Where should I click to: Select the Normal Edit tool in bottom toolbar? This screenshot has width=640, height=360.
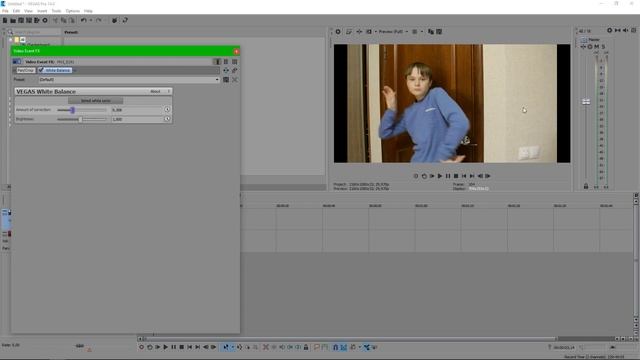click(226, 347)
